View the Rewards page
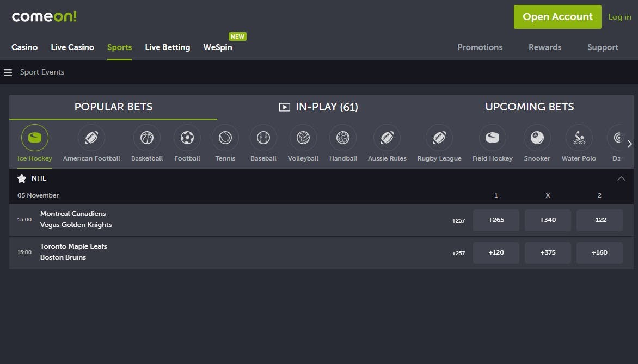638x364 pixels. [545, 47]
